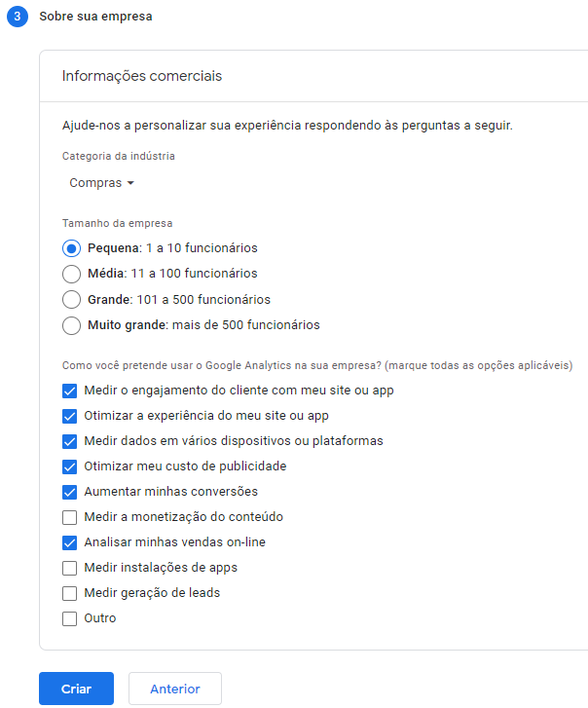Screen dimensions: 588x708
Task: Click the blue Criar button
Action: click(x=76, y=689)
